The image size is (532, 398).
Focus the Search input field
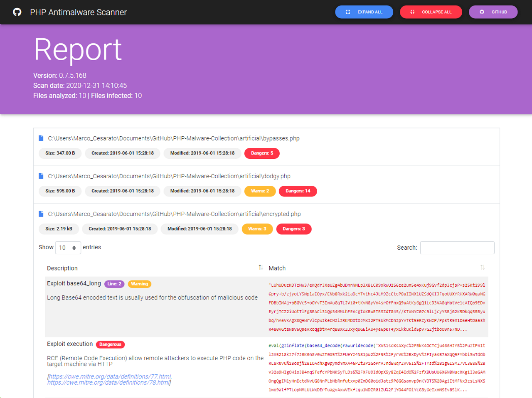[x=457, y=248]
